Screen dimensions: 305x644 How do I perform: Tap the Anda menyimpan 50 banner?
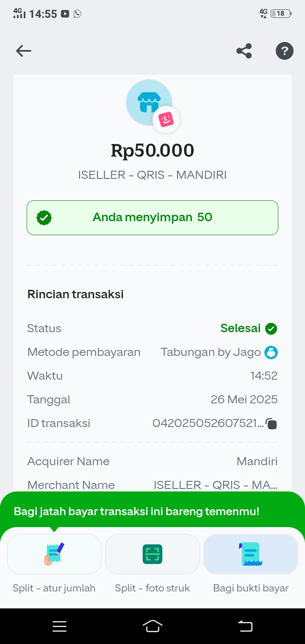pyautogui.click(x=152, y=218)
